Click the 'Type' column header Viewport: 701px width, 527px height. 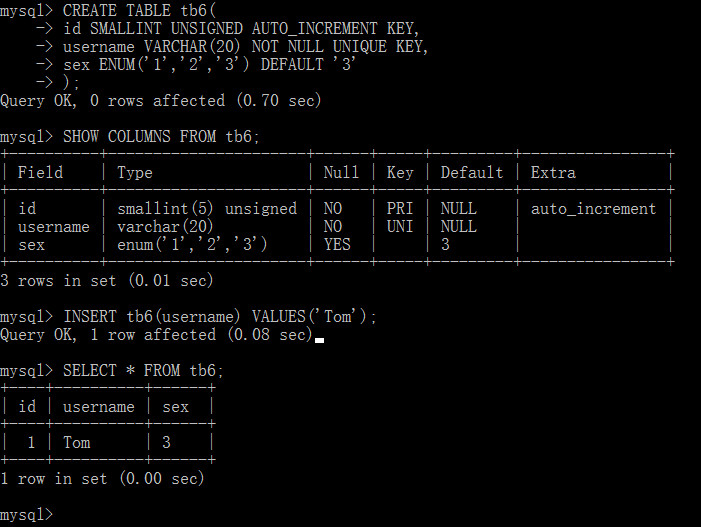[x=135, y=173]
